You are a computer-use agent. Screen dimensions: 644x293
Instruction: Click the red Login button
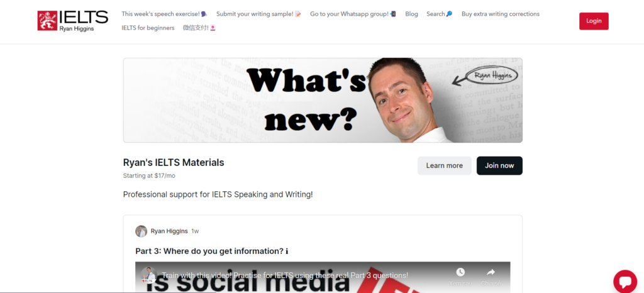coord(594,21)
